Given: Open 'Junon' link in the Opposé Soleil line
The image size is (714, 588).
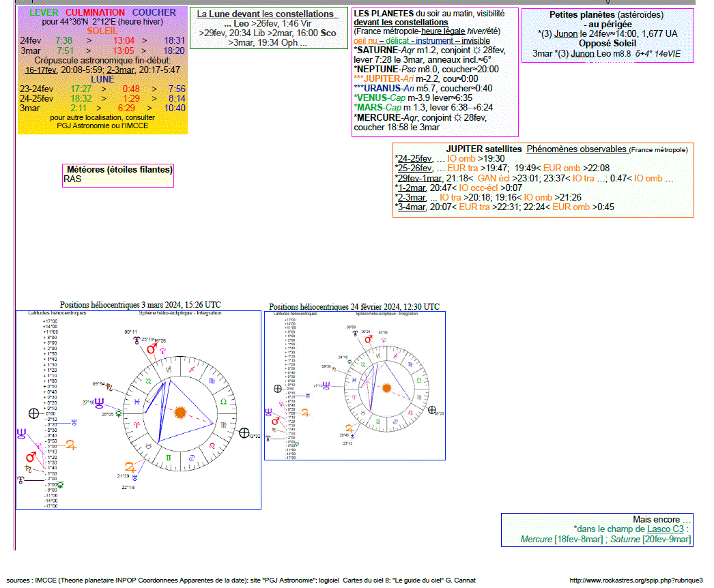Looking at the screenshot, I should coord(582,54).
